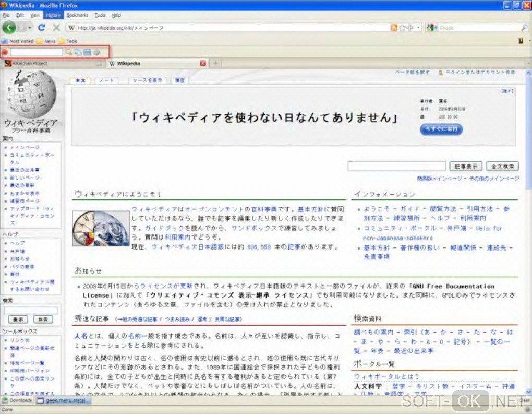
Task: Click the Google search text box
Action: pos(479,28)
